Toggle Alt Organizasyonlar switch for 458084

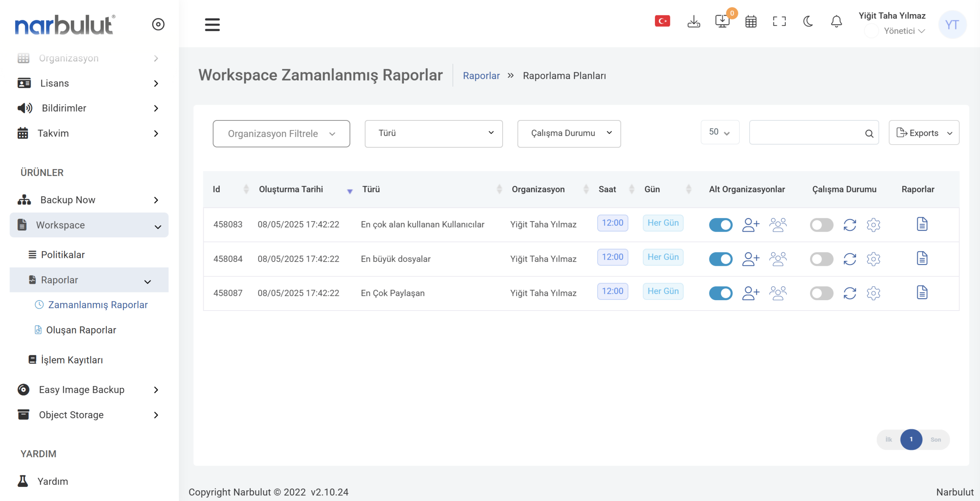pyautogui.click(x=720, y=259)
